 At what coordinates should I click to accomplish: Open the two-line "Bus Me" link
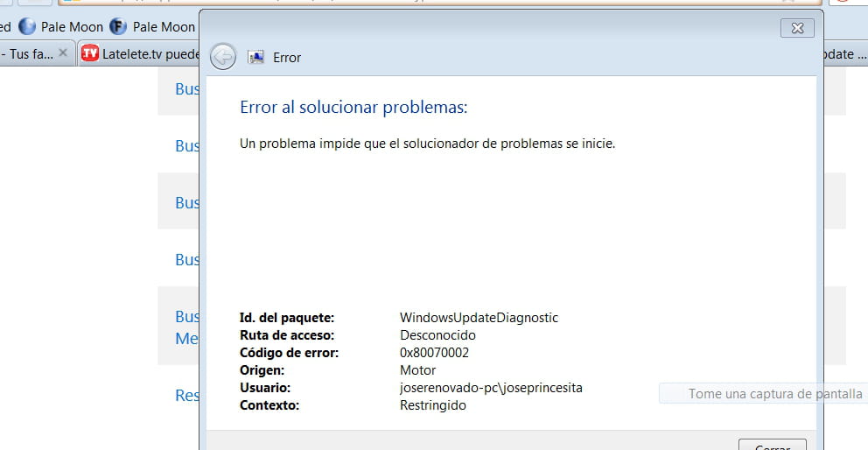187,327
